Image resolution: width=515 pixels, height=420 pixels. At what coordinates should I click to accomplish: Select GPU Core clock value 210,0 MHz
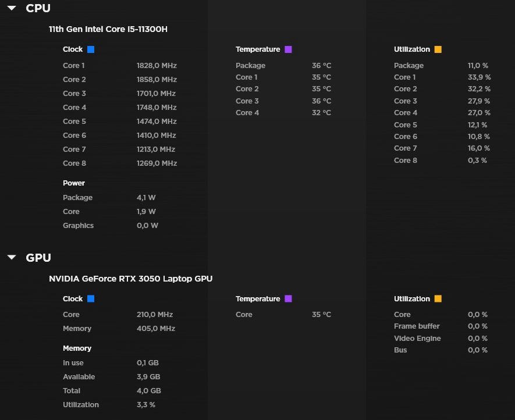[x=155, y=315]
